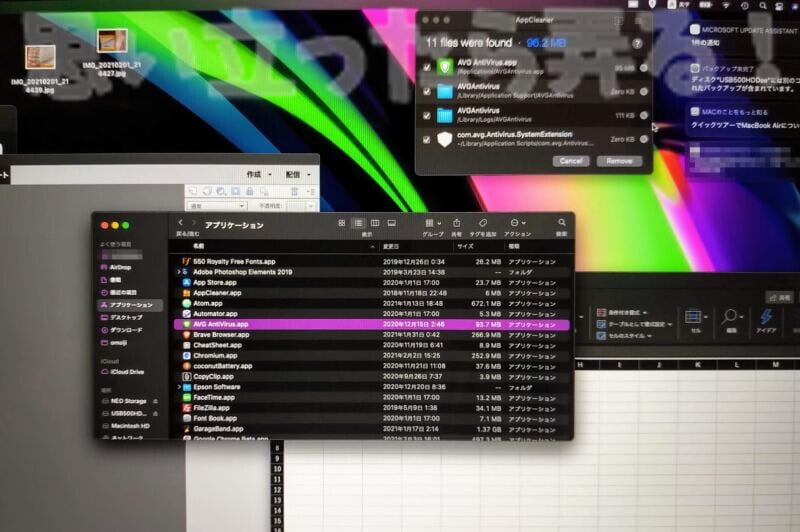Uncheck com.avg.Antivirus.SystemExtension checkbox
This screenshot has height=532, width=800.
click(427, 139)
